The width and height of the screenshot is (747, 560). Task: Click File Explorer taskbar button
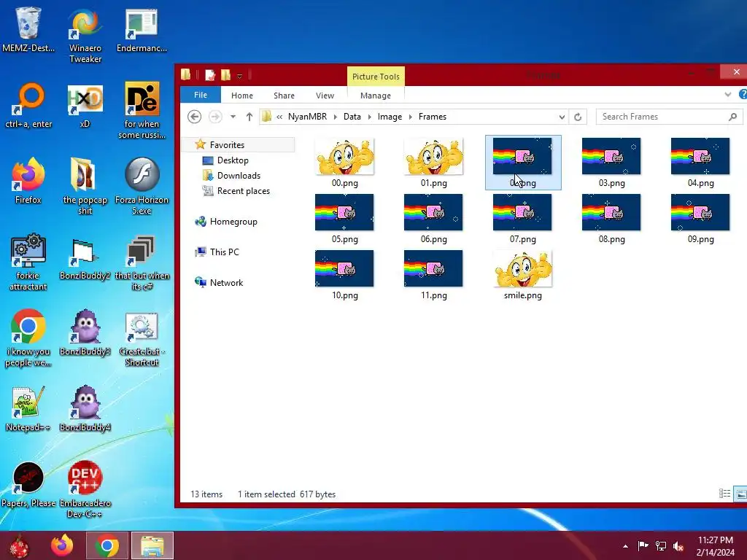pyautogui.click(x=152, y=545)
